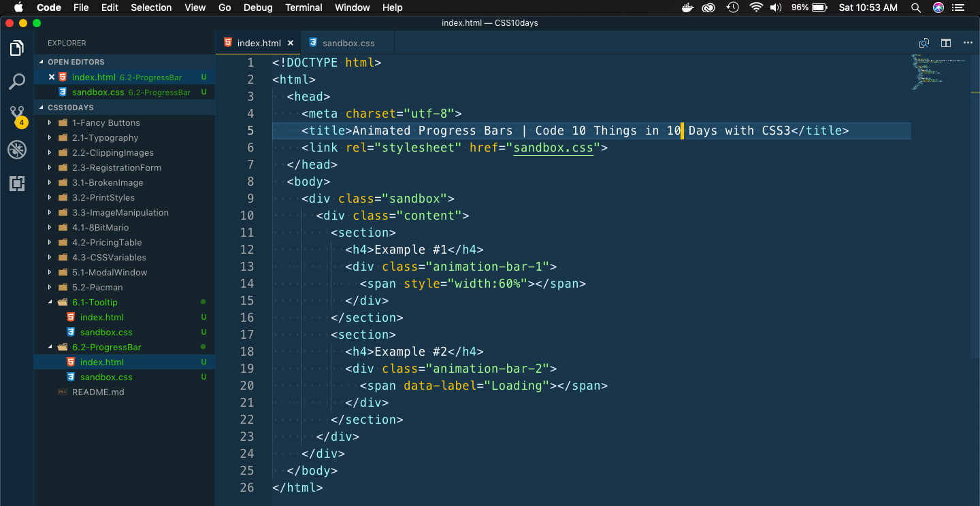Viewport: 980px width, 506px height.
Task: Expand the 2.2-ClippingImages folder
Action: pos(125,152)
